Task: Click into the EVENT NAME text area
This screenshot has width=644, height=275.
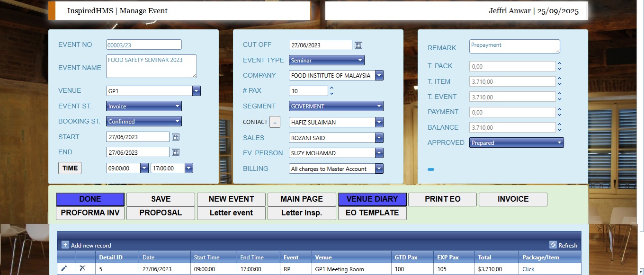Action: 152,66
